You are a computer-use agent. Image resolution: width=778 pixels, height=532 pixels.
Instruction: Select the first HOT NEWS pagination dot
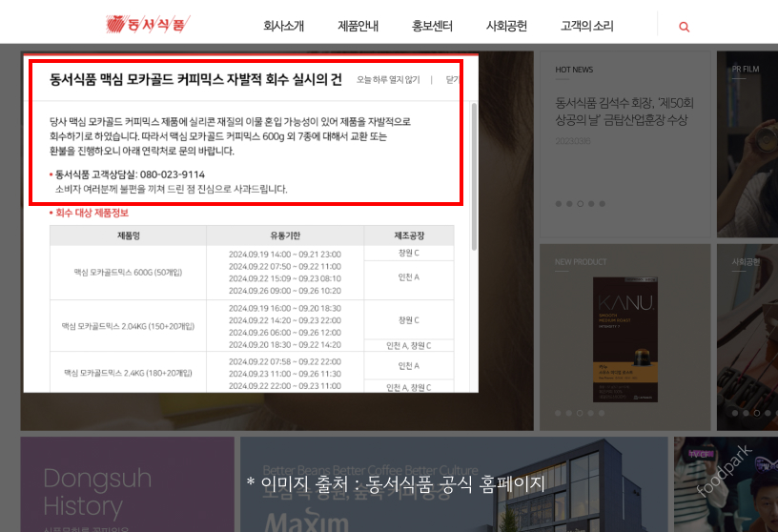click(x=558, y=203)
